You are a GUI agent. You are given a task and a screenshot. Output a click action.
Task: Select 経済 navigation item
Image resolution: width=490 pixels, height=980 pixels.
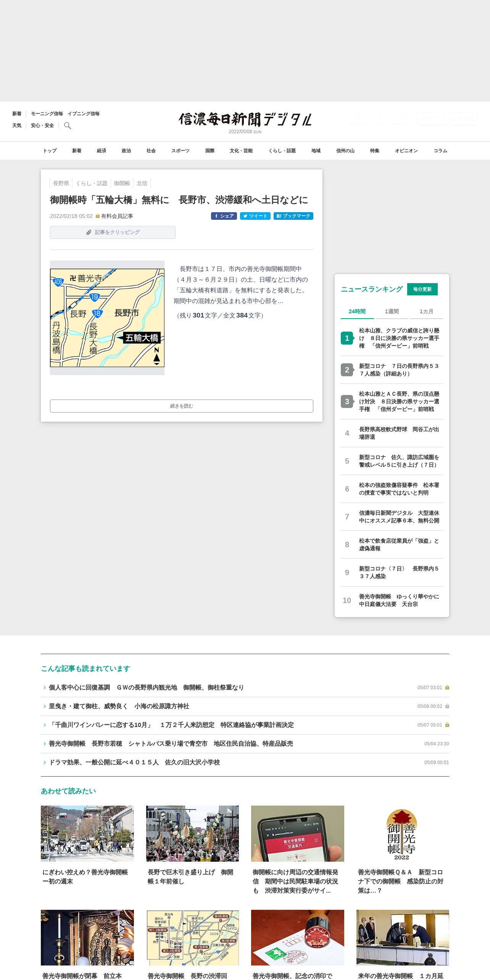coord(102,151)
